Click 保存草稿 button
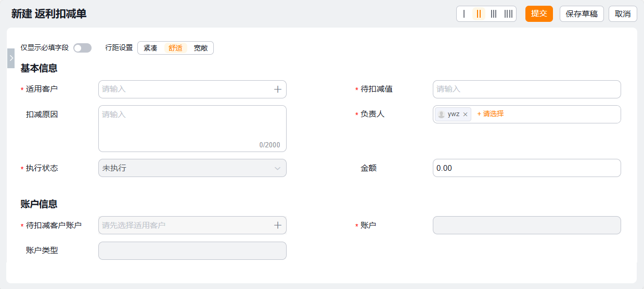The image size is (644, 289). 582,14
